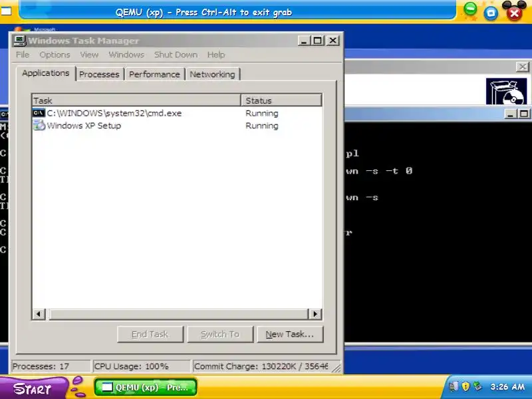Click the green removable hardware tray icon
The width and height of the screenshot is (532, 399).
(477, 386)
